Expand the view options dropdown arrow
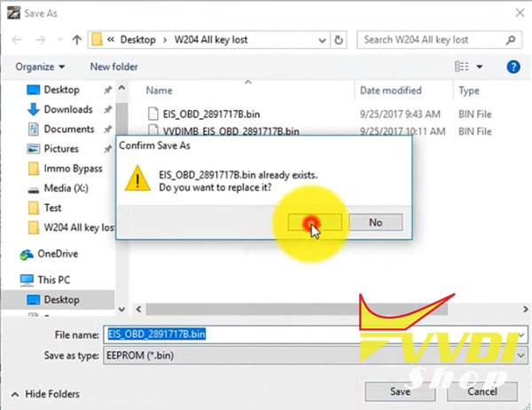Screen dimensions: 532x410 (480, 67)
